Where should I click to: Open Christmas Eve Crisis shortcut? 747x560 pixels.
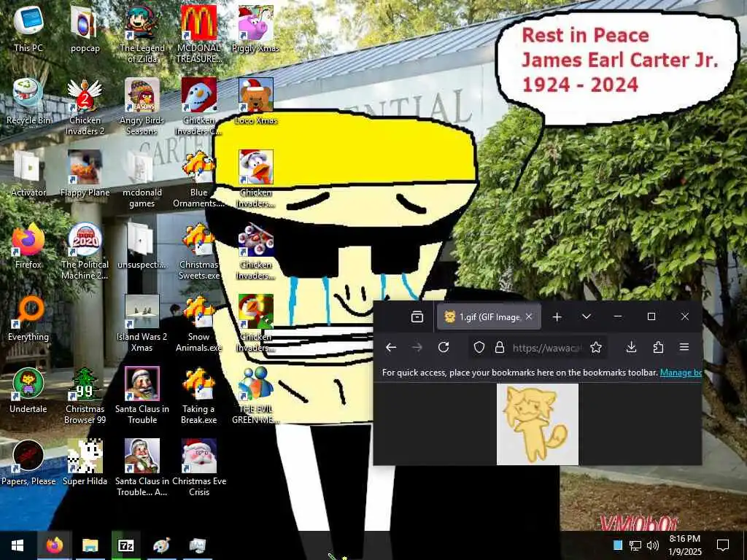198,467
